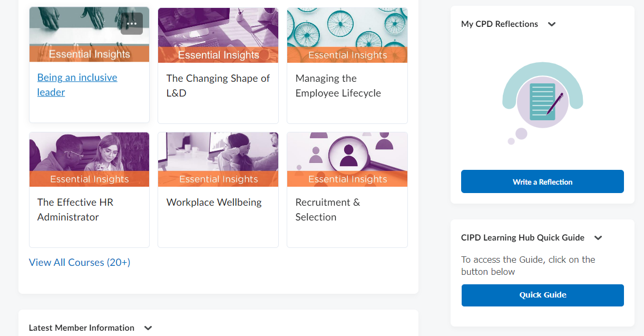Click the Workplace Wellbeing stretching person image
The image size is (644, 336).
[218, 152]
